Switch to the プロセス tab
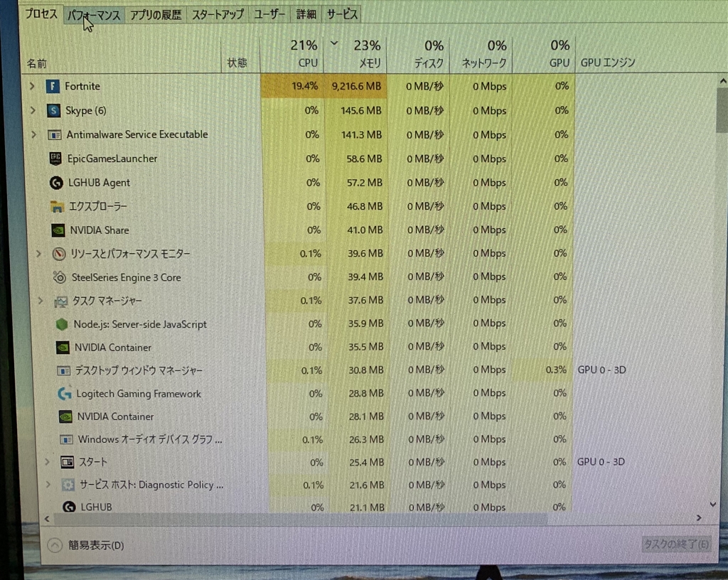This screenshot has width=728, height=580. coord(41,14)
